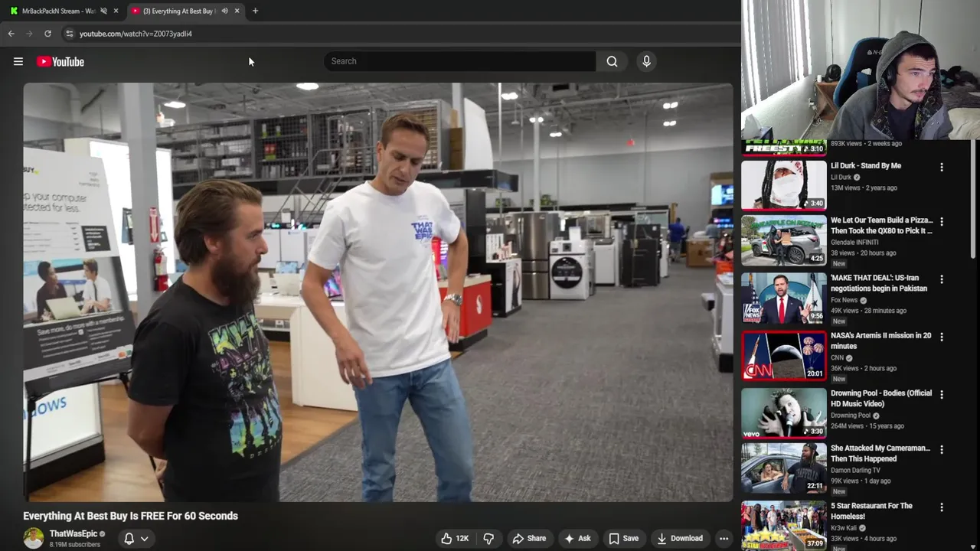Close the MrBackPackN Stream tab

[x=116, y=11]
